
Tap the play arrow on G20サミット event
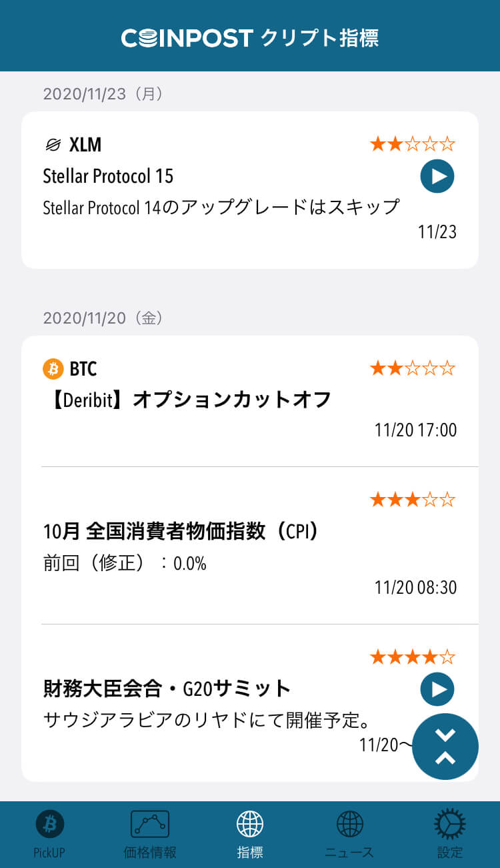point(437,689)
